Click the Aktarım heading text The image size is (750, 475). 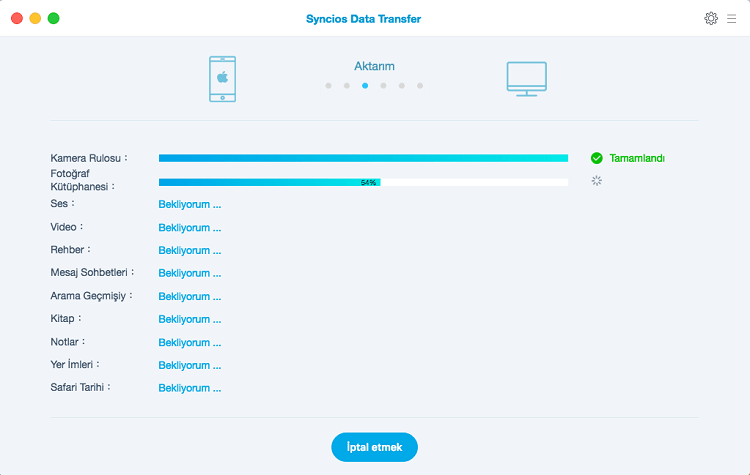[x=374, y=66]
